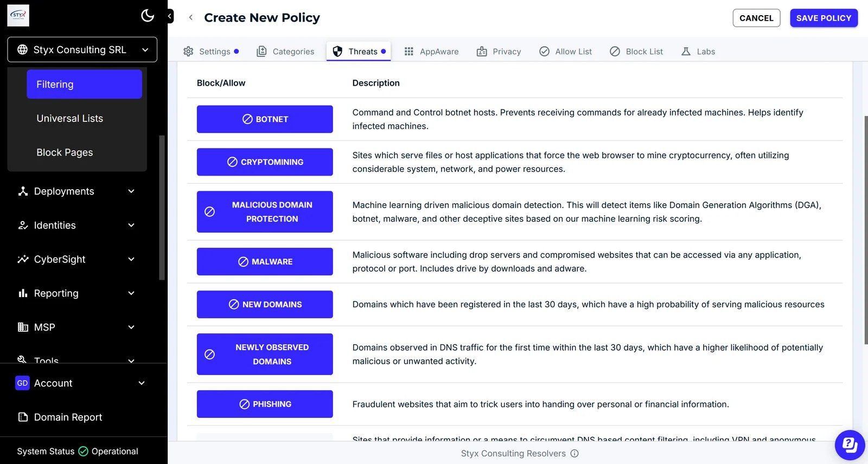868x464 pixels.
Task: Toggle the Malware block button
Action: point(265,262)
